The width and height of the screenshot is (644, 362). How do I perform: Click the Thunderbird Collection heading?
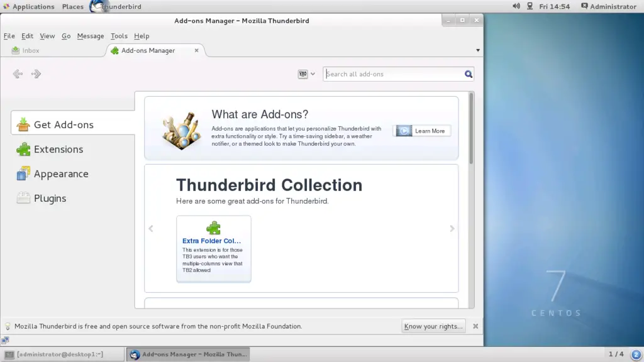pos(269,185)
